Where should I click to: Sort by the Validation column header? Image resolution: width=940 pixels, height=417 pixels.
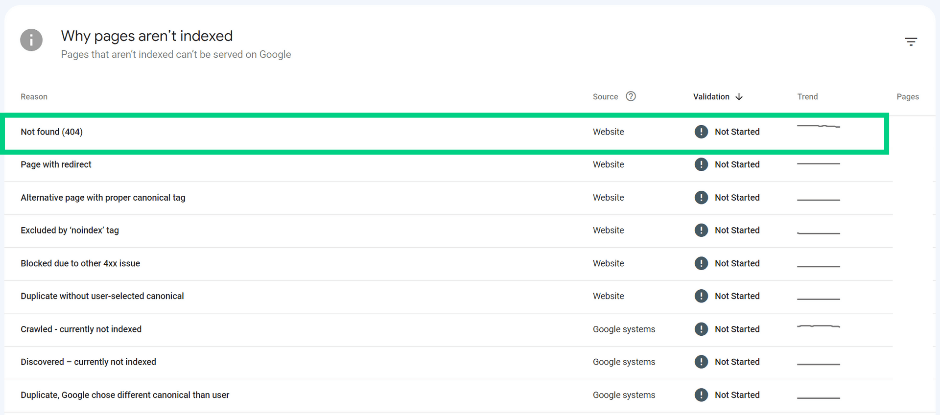point(711,96)
